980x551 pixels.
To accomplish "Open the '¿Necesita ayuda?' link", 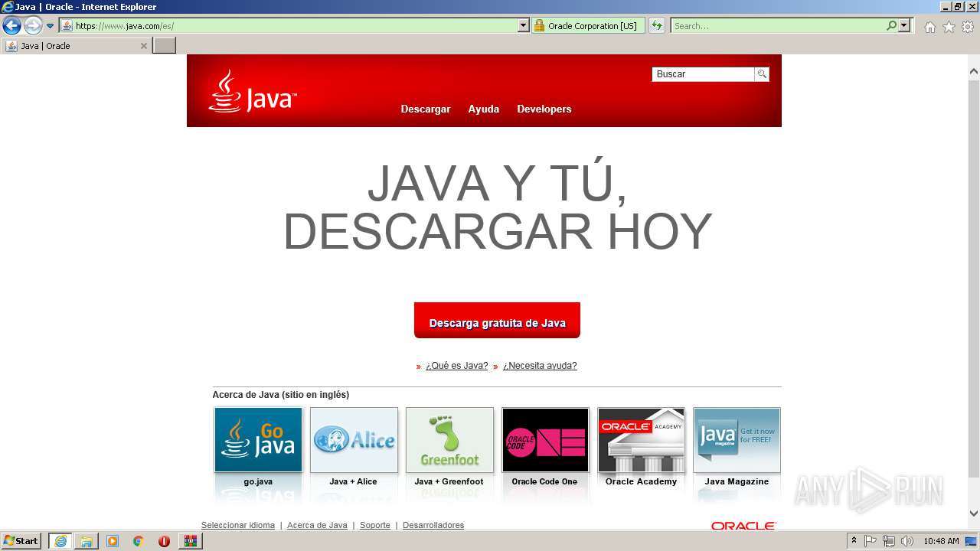I will (x=540, y=366).
